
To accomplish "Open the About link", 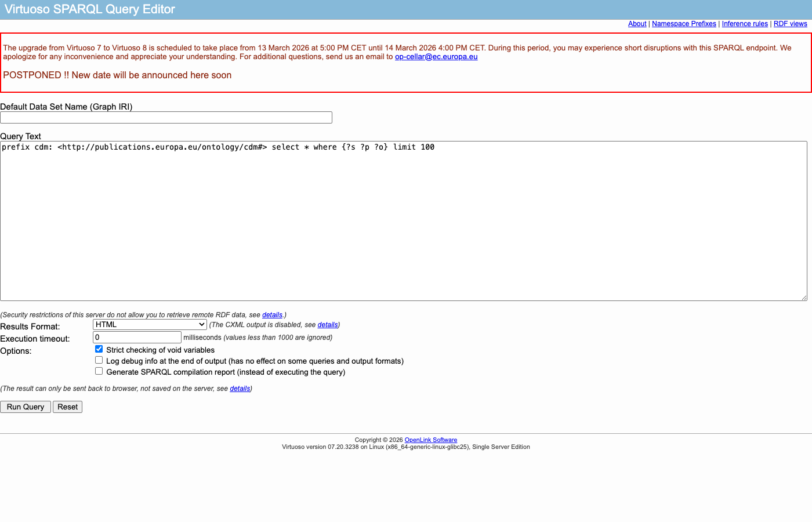I will [637, 24].
